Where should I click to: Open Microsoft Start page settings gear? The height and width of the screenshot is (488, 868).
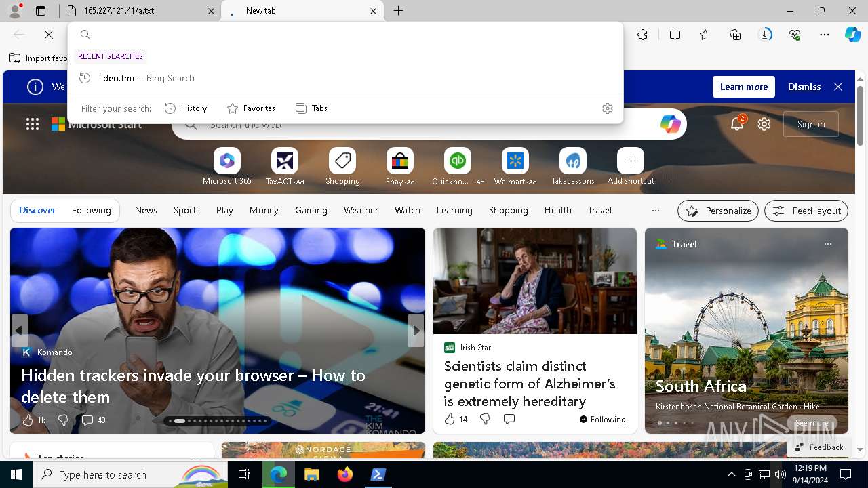click(x=764, y=124)
